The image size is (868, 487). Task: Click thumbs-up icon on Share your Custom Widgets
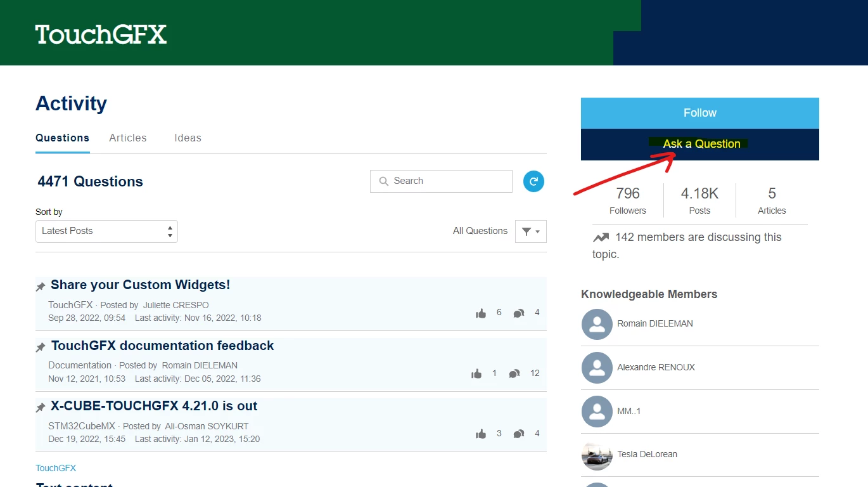[x=481, y=313]
